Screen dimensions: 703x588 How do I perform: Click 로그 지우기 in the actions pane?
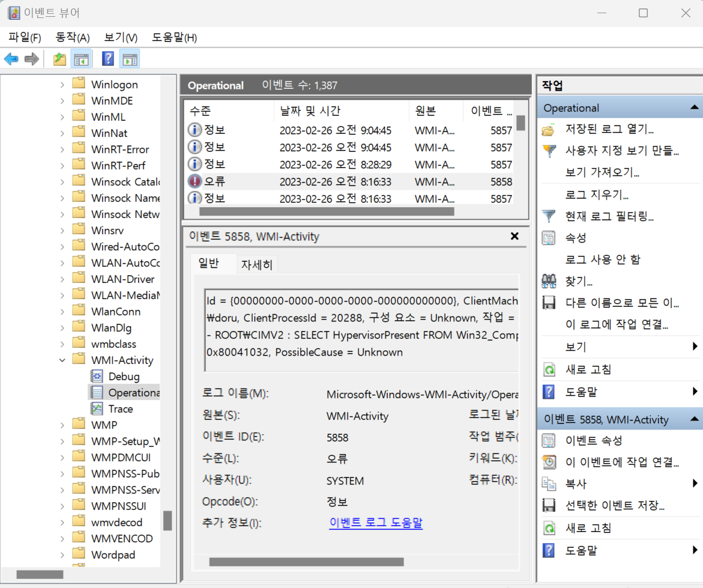pyautogui.click(x=596, y=195)
